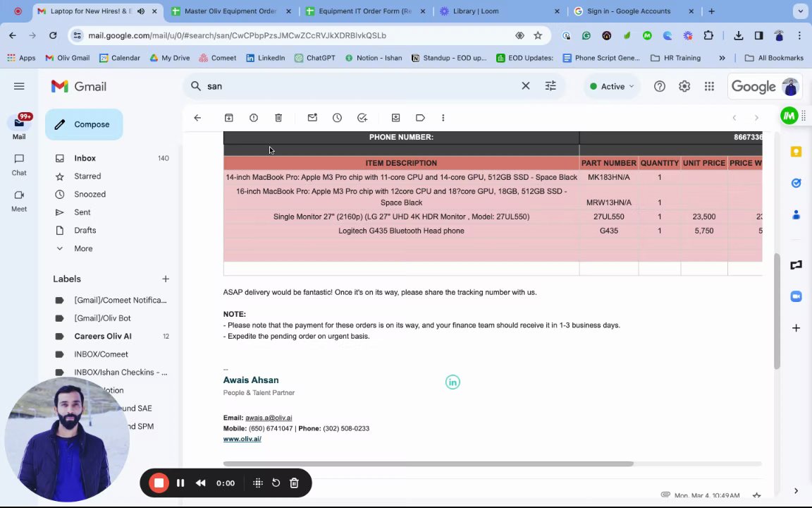
Task: Open Google Keep side panel icon
Action: 796,152
